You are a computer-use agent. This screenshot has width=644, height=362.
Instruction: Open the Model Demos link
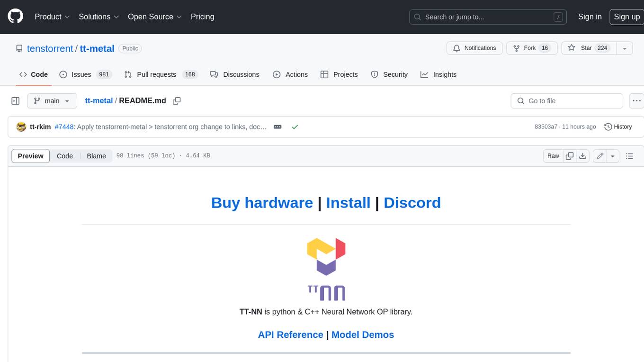point(363,335)
